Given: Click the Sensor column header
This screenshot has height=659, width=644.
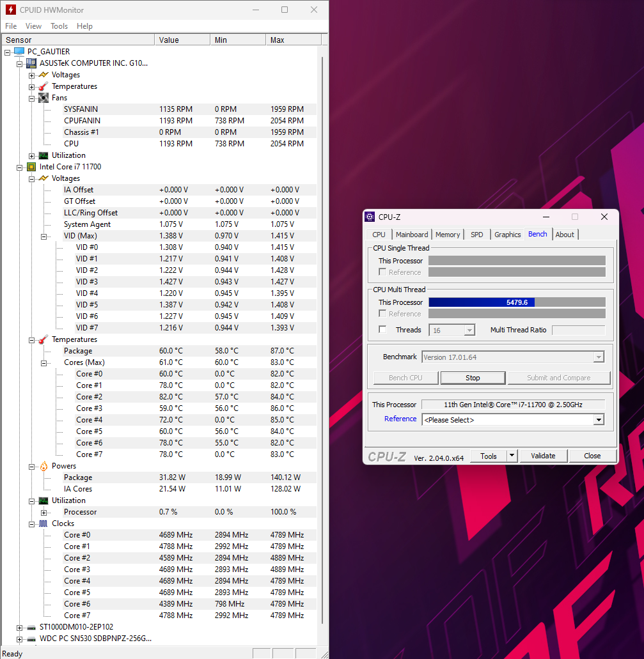Looking at the screenshot, I should tap(79, 40).
